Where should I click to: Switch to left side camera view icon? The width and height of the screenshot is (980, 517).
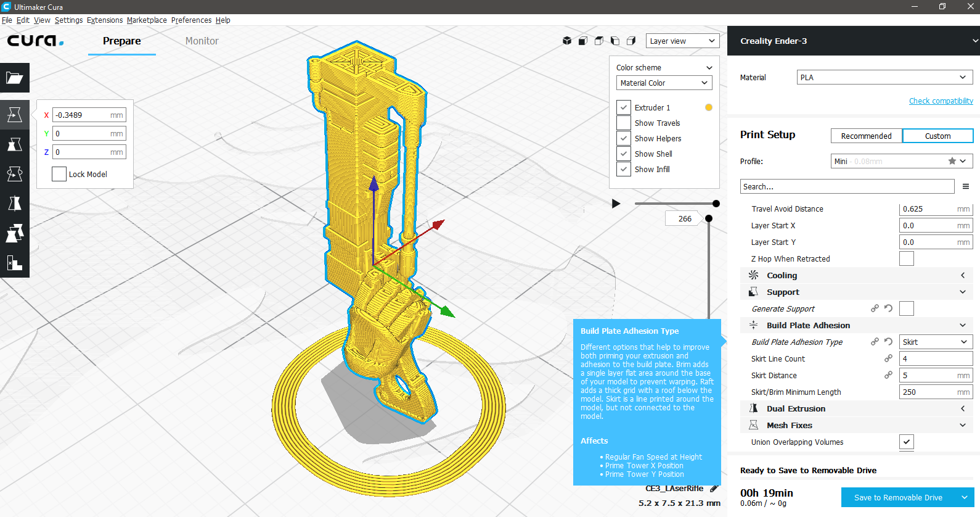click(615, 41)
